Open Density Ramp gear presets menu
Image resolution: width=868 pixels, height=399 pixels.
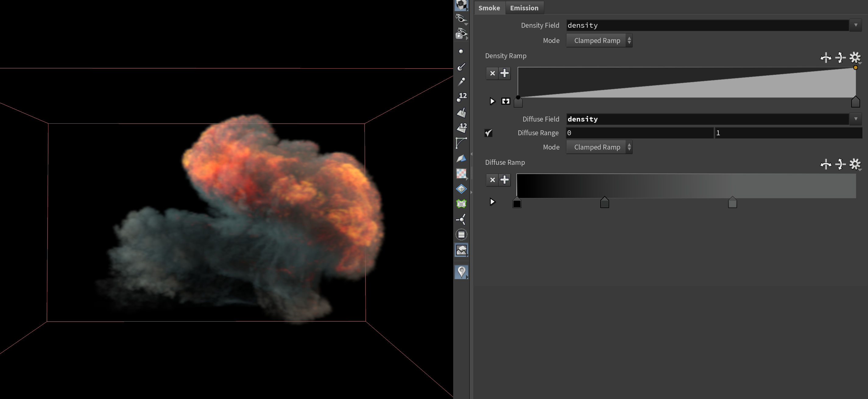[x=855, y=58]
